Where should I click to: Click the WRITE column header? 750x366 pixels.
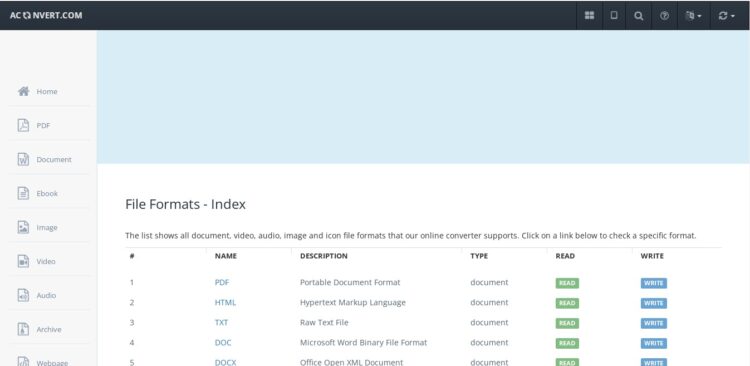click(652, 256)
